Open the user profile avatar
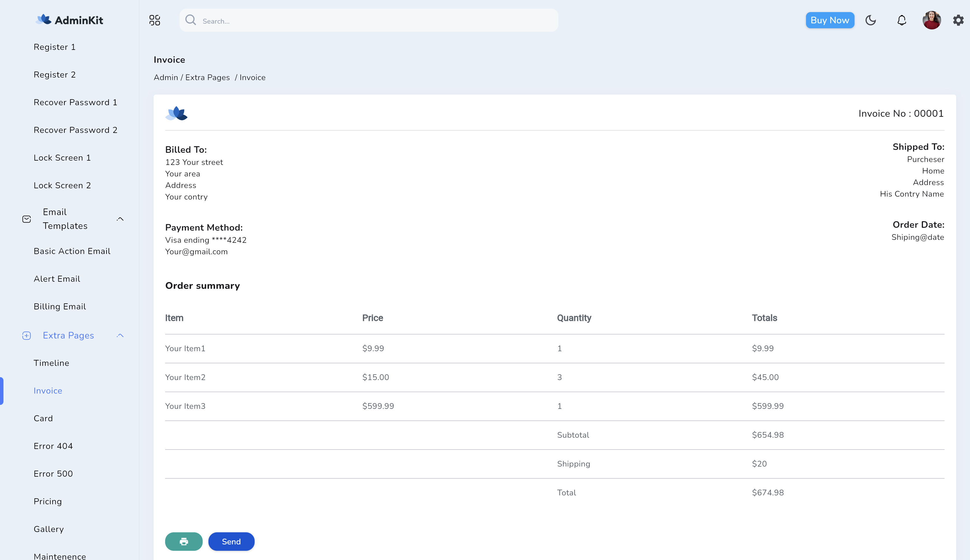 coord(932,20)
